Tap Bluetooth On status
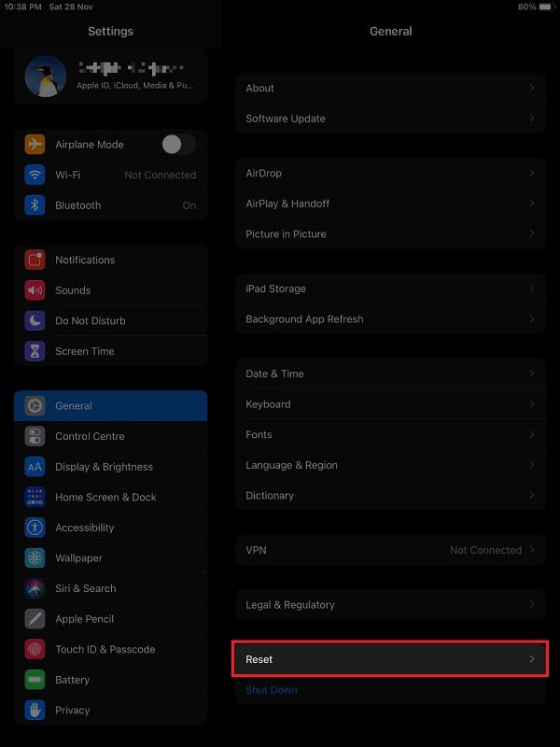 point(189,205)
